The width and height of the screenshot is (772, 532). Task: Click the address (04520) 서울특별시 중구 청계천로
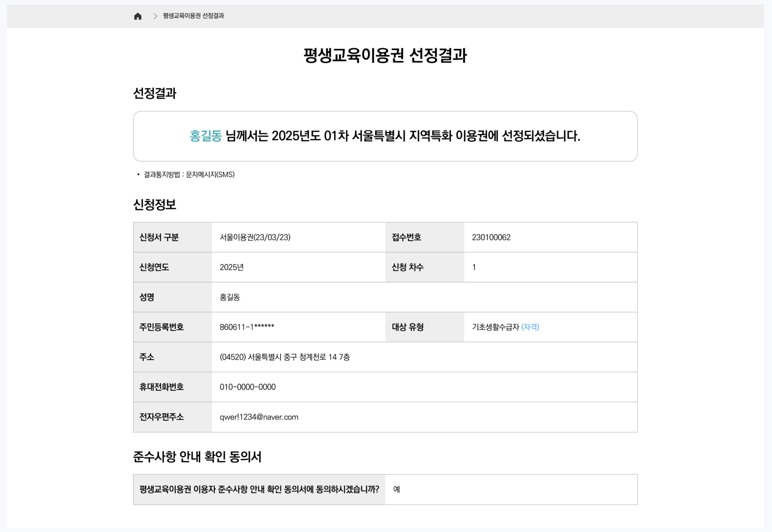click(285, 357)
